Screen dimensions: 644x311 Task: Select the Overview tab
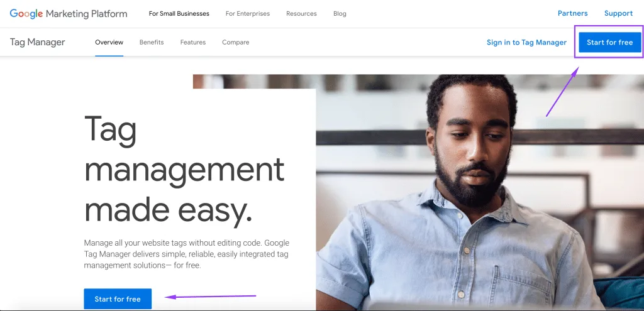tap(109, 42)
